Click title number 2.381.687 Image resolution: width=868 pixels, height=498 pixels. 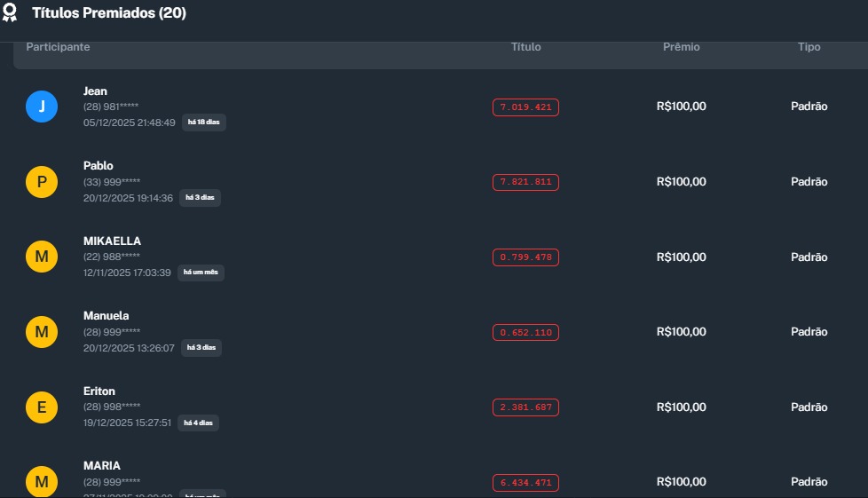(526, 407)
